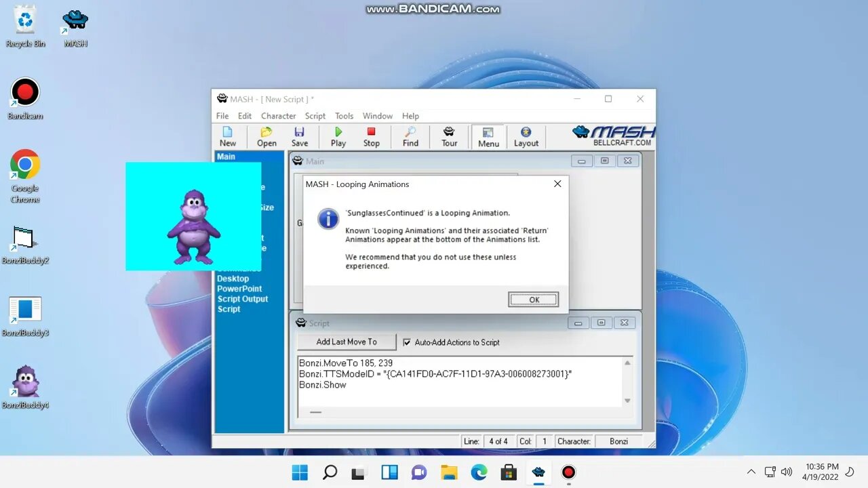Open the Window menu
The width and height of the screenshot is (868, 488).
click(x=378, y=116)
